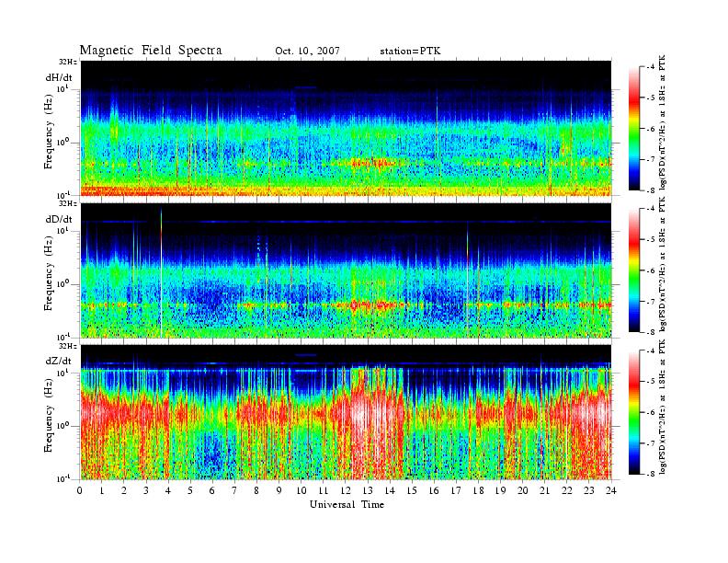Select the dD/dt panel label
The width and height of the screenshot is (728, 563).
click(59, 219)
